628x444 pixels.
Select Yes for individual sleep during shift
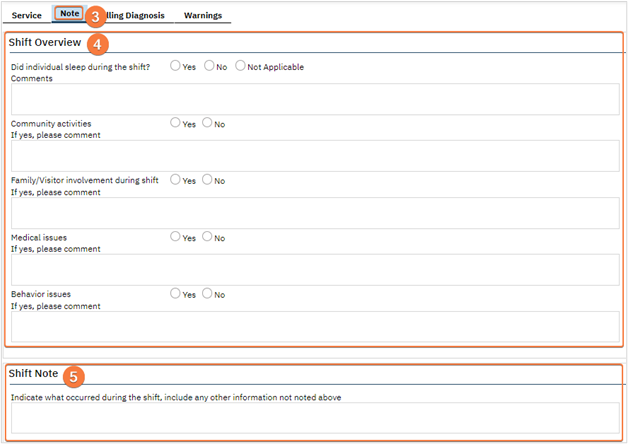(175, 66)
